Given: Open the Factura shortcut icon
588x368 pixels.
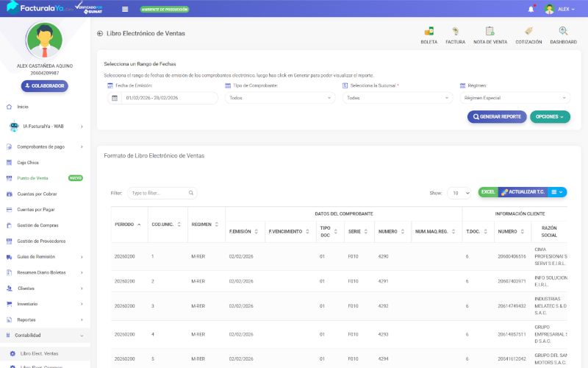Looking at the screenshot, I should [455, 34].
